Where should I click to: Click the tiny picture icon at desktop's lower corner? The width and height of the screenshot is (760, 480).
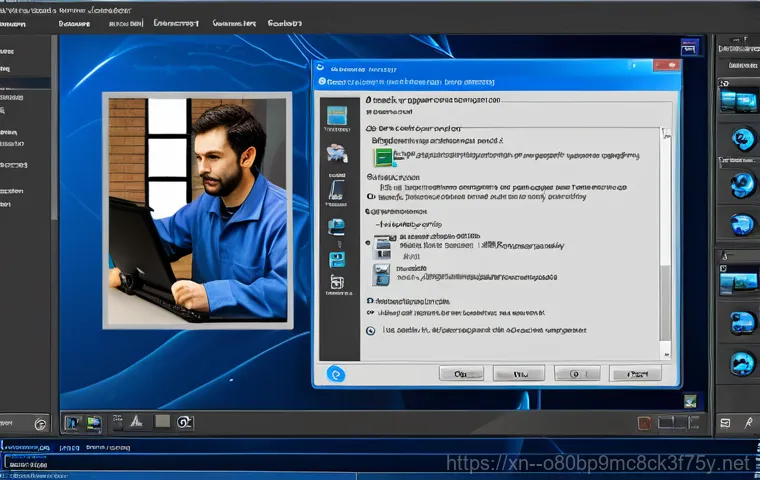(x=690, y=401)
